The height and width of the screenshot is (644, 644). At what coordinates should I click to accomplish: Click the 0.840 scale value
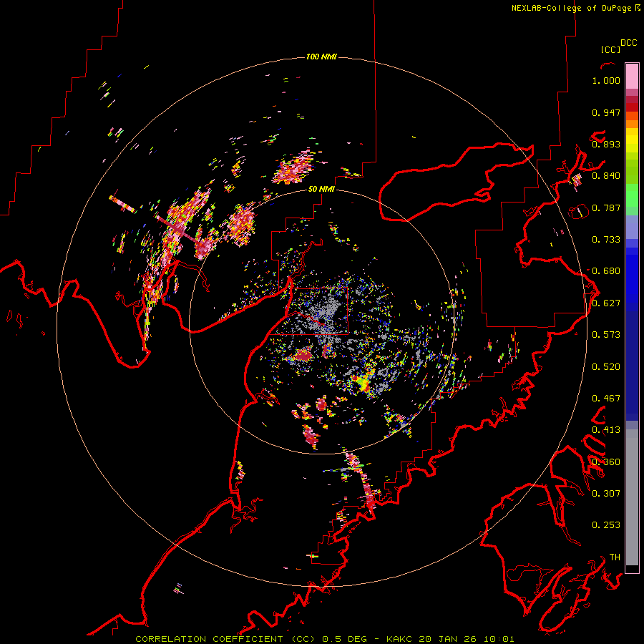point(606,176)
